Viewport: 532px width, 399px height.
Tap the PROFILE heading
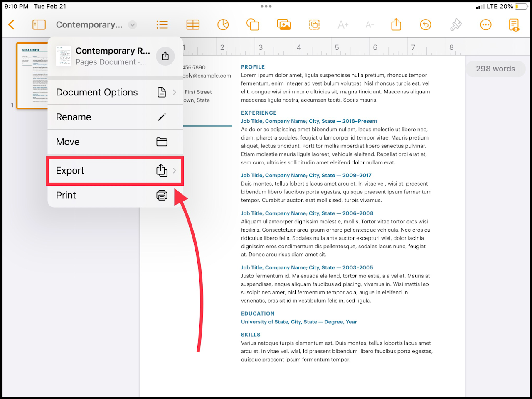tap(253, 67)
